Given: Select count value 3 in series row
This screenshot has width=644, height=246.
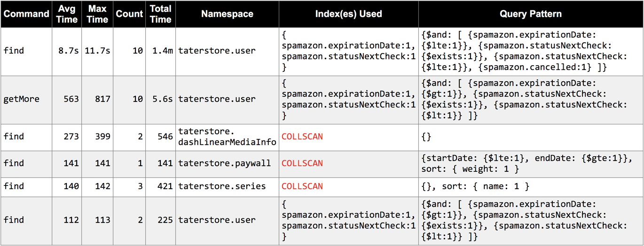Looking at the screenshot, I should pos(140,187).
